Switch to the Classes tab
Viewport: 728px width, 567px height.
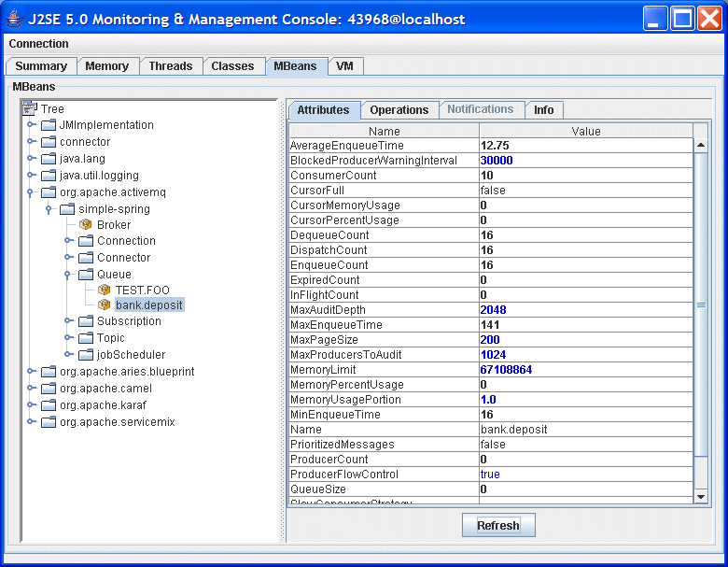232,66
